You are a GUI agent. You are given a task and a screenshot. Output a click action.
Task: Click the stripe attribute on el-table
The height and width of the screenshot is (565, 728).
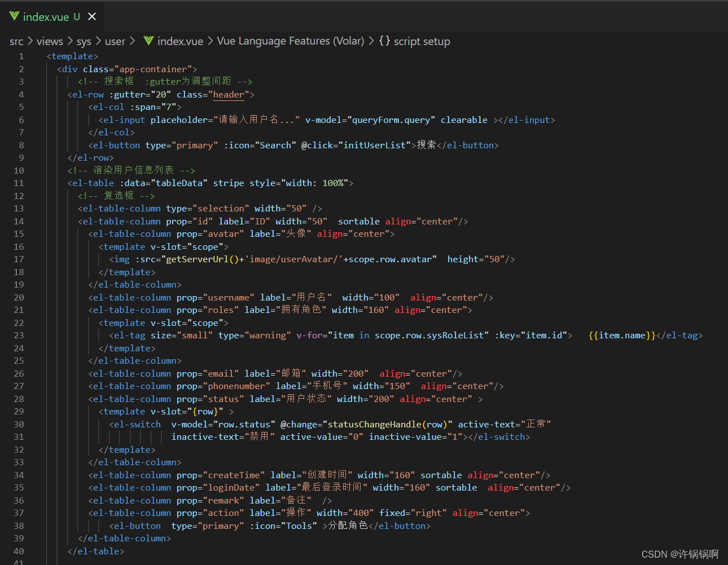(x=229, y=183)
